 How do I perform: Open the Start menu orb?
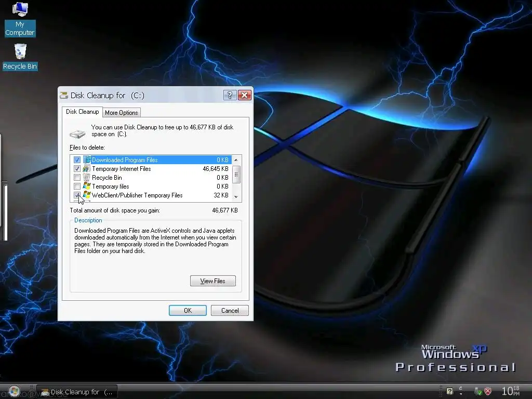click(14, 392)
